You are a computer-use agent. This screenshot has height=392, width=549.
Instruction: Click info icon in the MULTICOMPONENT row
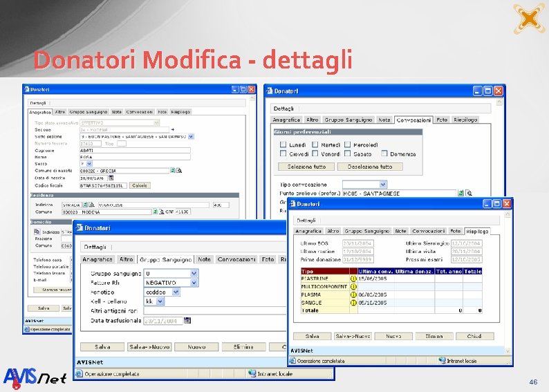click(x=353, y=287)
